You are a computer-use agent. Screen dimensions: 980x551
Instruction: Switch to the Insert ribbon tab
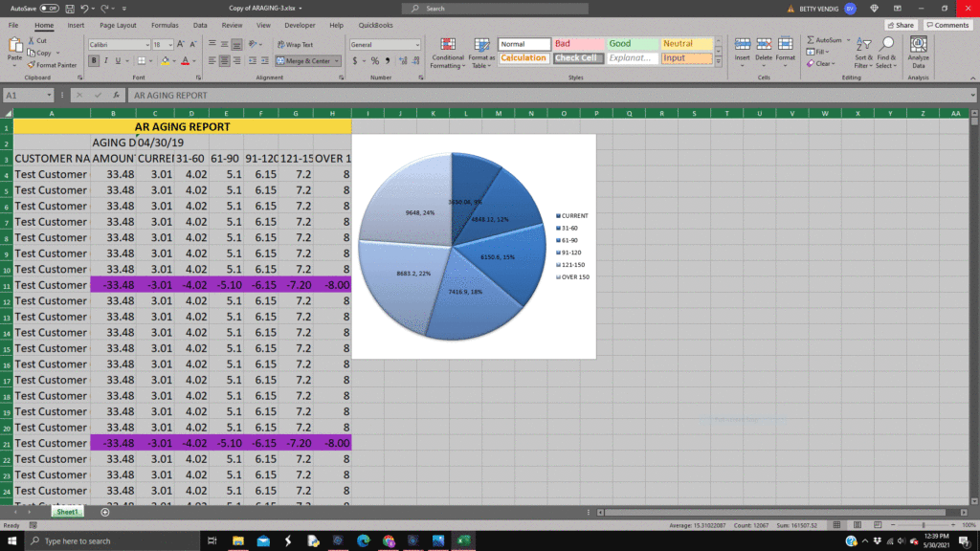pos(76,25)
